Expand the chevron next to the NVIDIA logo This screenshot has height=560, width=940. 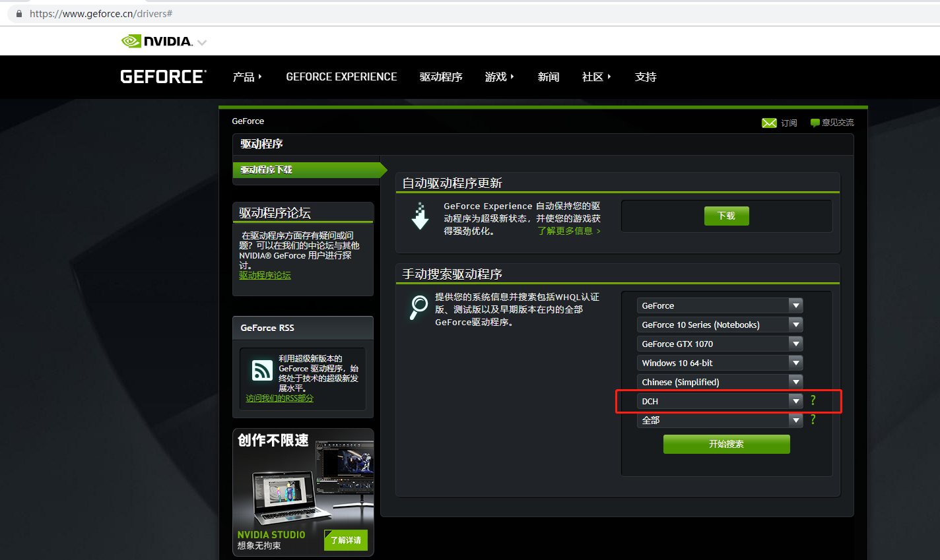tap(202, 41)
